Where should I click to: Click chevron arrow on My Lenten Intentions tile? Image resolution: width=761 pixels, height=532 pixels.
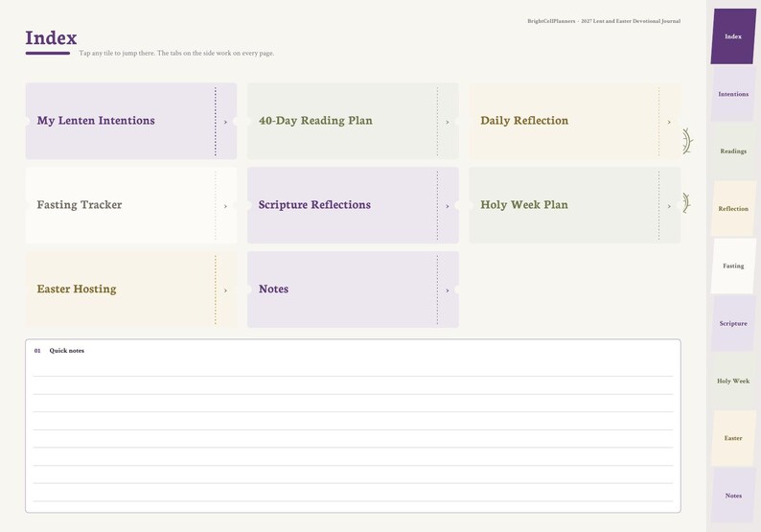pyautogui.click(x=225, y=122)
